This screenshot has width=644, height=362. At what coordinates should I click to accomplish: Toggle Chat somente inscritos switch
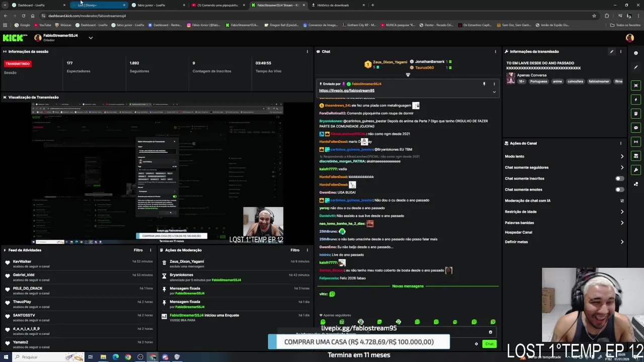[x=620, y=178]
